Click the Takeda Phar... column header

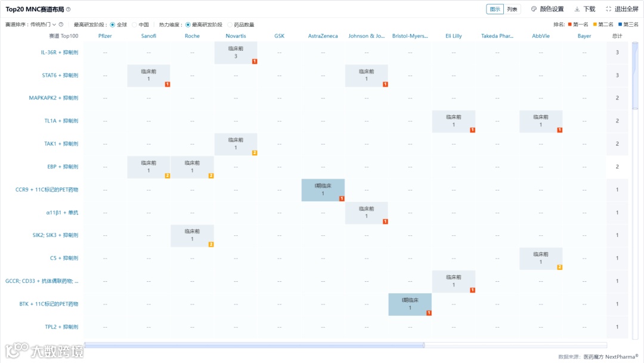[x=497, y=36]
